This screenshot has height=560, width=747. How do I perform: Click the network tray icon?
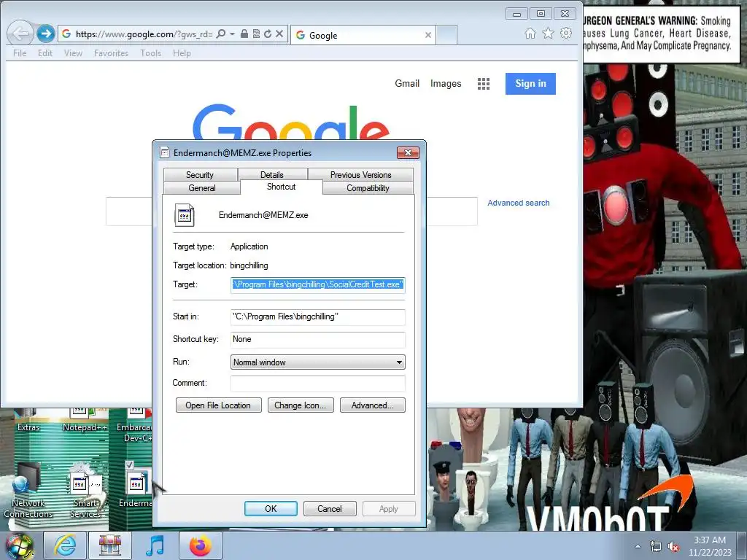[656, 546]
